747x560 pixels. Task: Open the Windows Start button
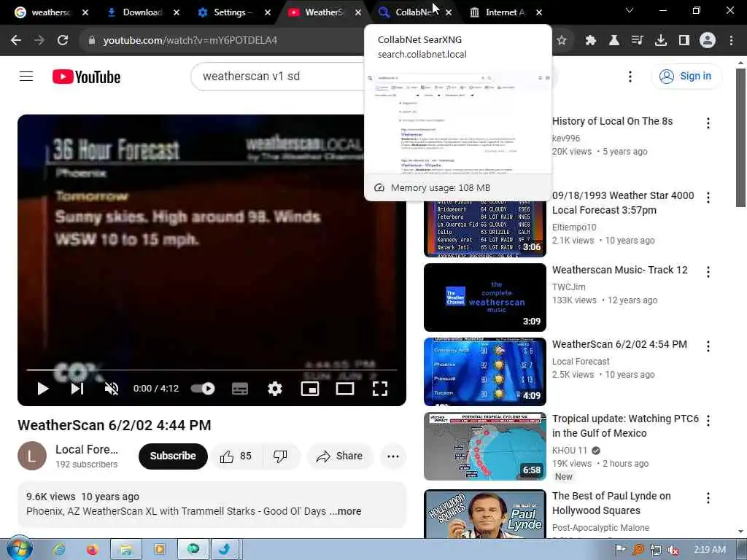click(x=20, y=549)
